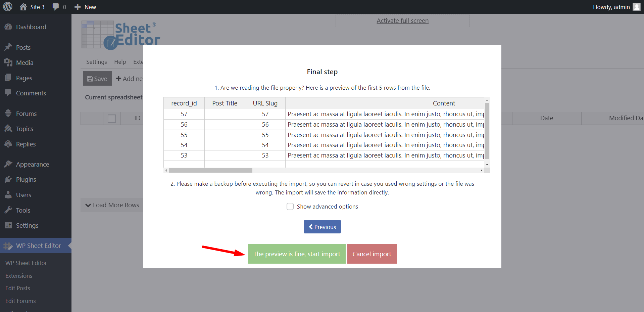Click Howdy, admin text
Viewport: 644px width, 312px height.
pos(611,7)
